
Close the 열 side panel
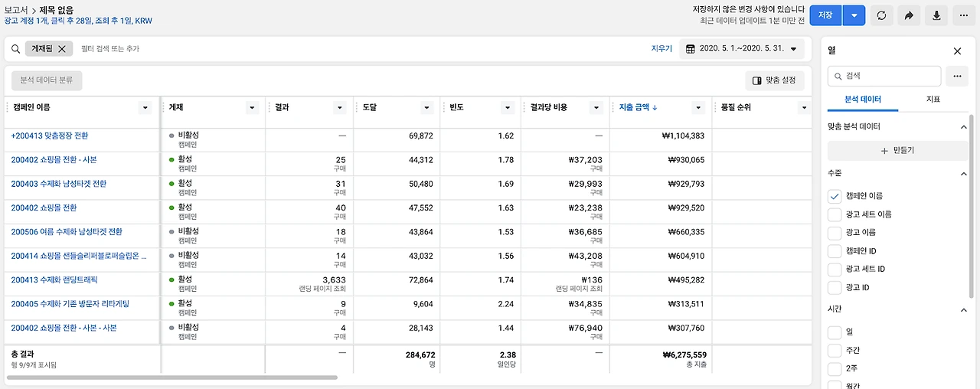957,51
